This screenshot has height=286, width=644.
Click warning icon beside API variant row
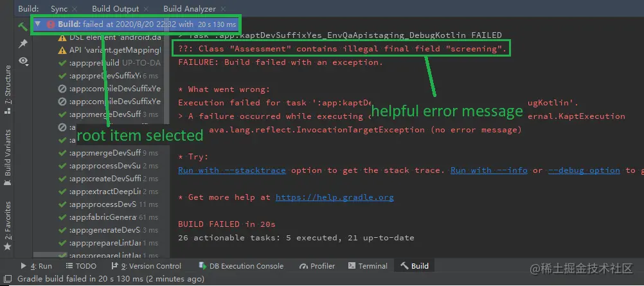pyautogui.click(x=62, y=51)
